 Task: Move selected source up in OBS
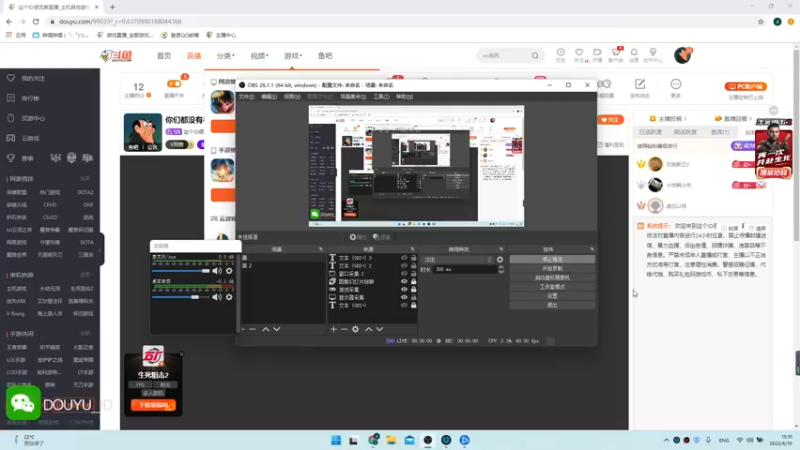pyautogui.click(x=368, y=329)
